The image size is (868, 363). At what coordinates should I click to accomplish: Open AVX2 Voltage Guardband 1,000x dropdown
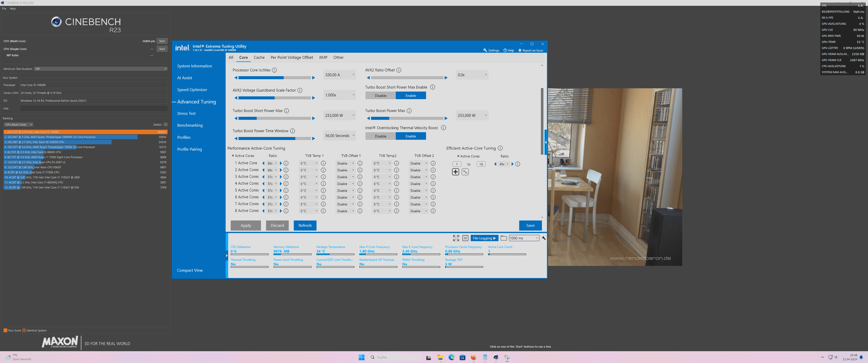tap(339, 95)
